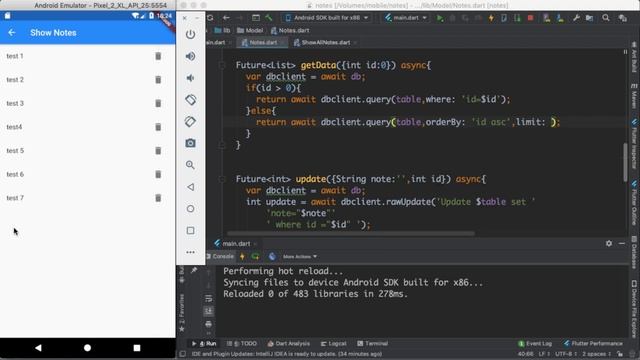Click Model breadcrumb folder
640x360 pixels.
coord(250,31)
